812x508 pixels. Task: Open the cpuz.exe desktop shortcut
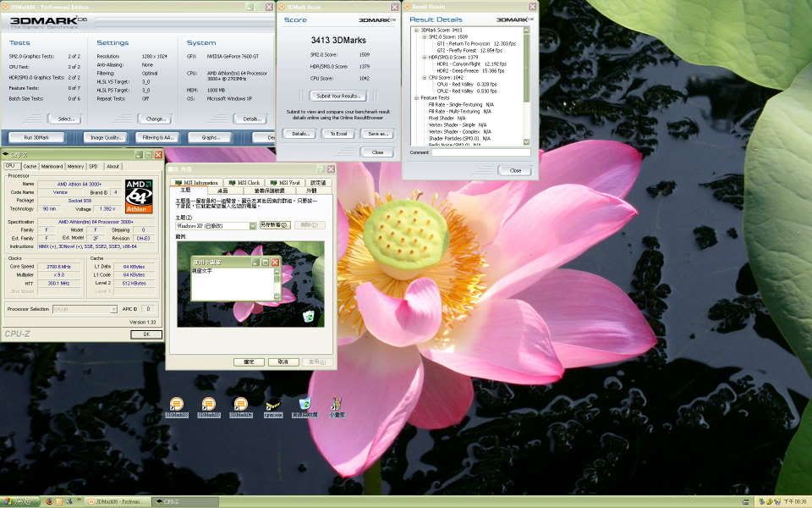tap(273, 406)
